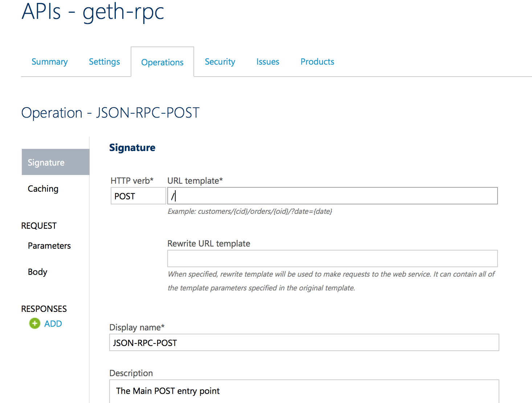The width and height of the screenshot is (532, 403).
Task: Open the Settings tab
Action: pyautogui.click(x=104, y=62)
